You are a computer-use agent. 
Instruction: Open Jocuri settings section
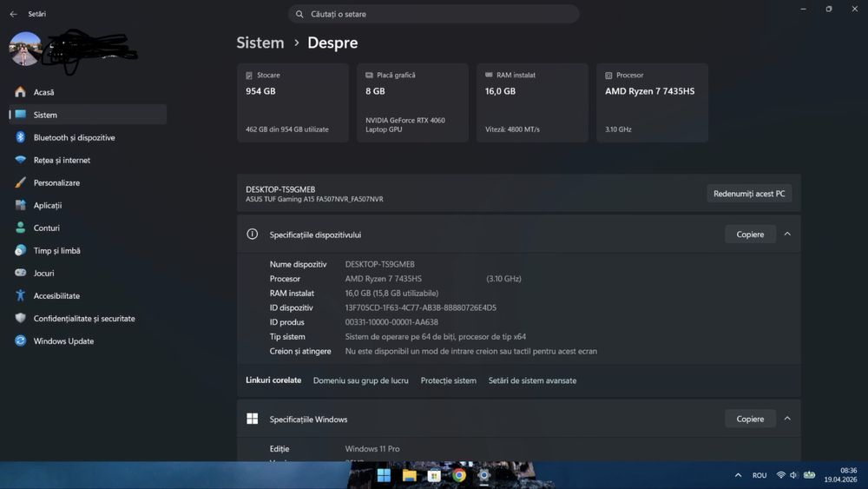(x=88, y=273)
